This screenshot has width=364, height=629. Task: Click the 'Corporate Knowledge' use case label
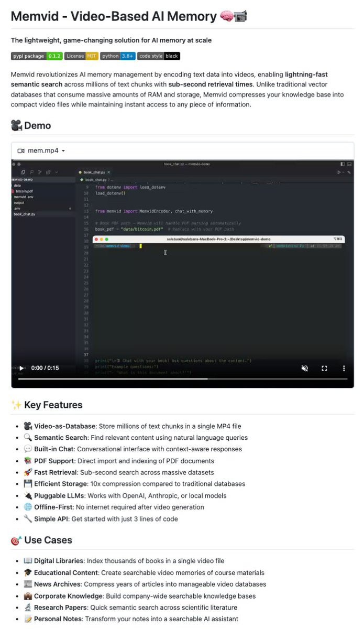tap(69, 596)
